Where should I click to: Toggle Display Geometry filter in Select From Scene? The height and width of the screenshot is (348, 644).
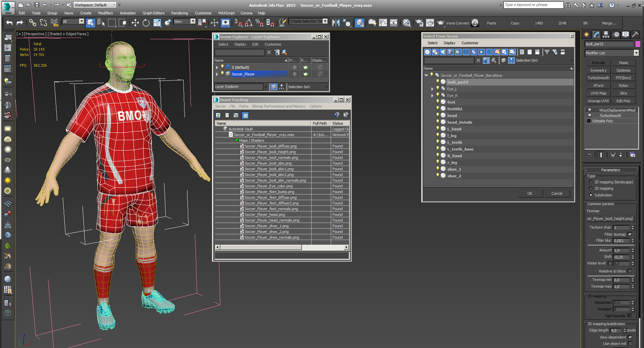point(427,52)
